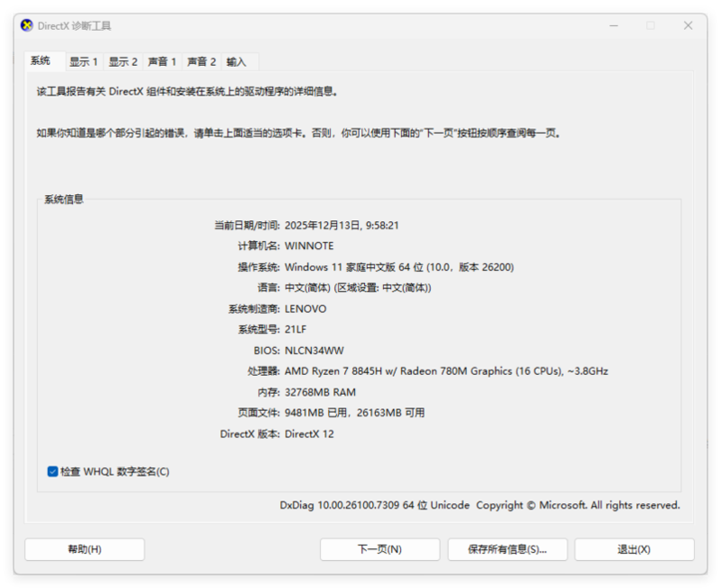Click the DxDiag version text at bottom
Screen dimensions: 721x588
pos(374,506)
